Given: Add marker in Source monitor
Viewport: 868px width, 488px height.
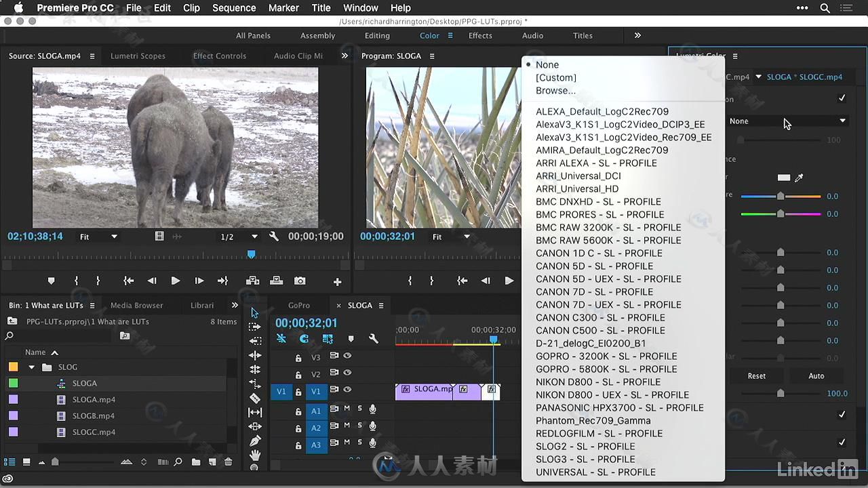Looking at the screenshot, I should (x=51, y=281).
